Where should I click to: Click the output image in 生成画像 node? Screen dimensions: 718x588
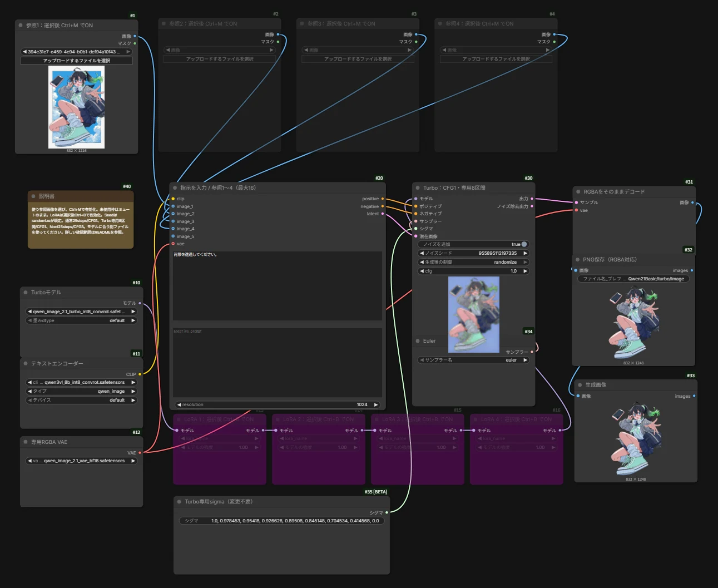tap(636, 438)
